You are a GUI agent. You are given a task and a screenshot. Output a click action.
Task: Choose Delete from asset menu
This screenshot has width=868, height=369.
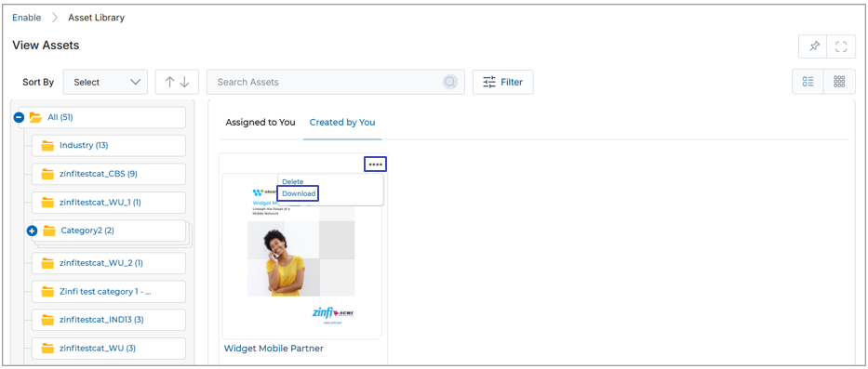(x=293, y=181)
